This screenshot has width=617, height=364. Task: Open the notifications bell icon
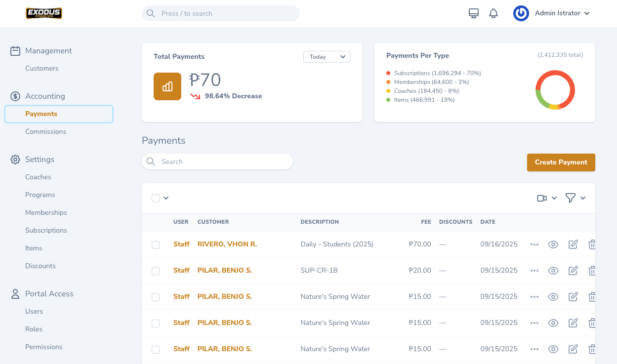(x=493, y=13)
